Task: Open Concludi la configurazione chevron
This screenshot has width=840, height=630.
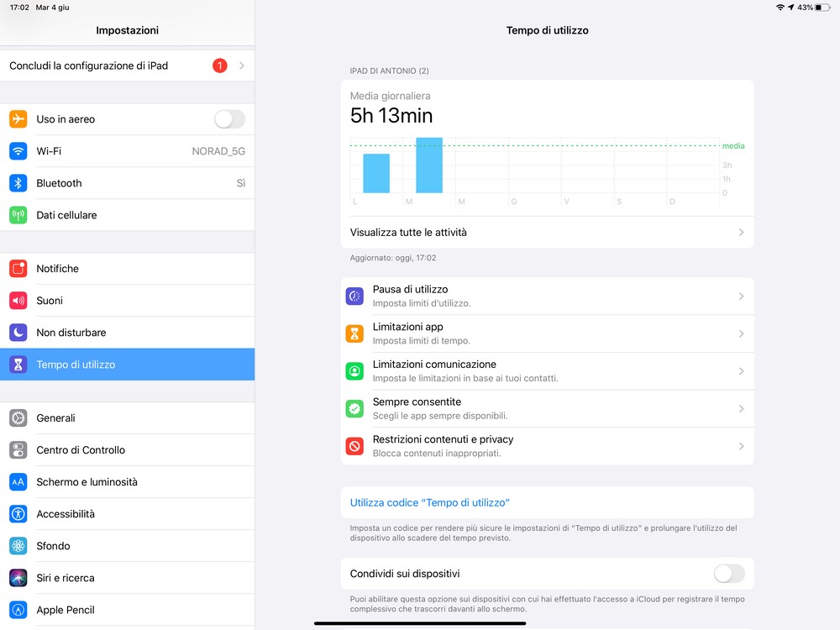Action: (x=242, y=66)
